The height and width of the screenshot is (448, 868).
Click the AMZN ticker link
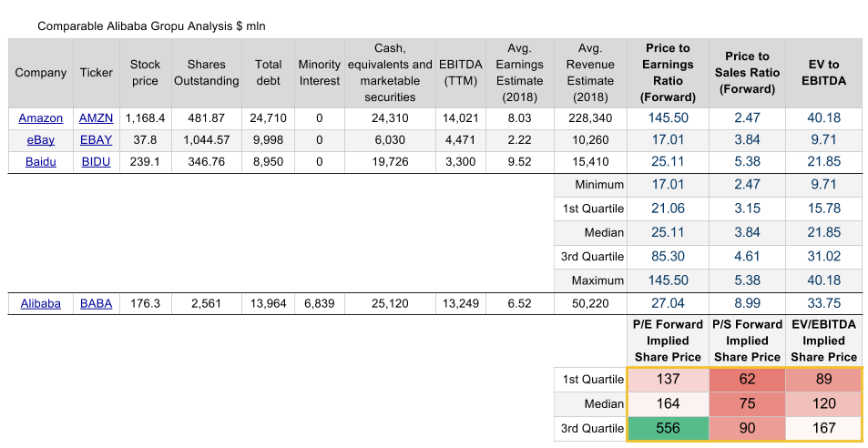point(96,117)
